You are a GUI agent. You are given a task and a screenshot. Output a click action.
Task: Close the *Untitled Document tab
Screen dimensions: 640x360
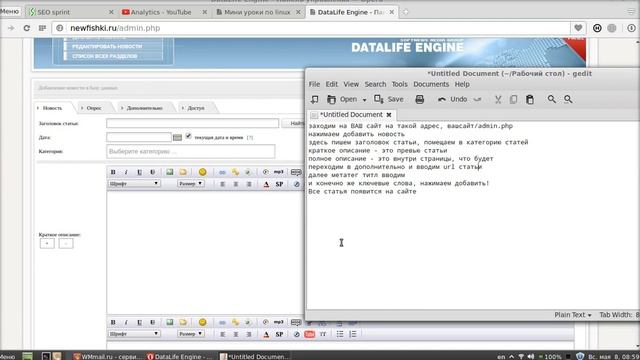tap(389, 115)
